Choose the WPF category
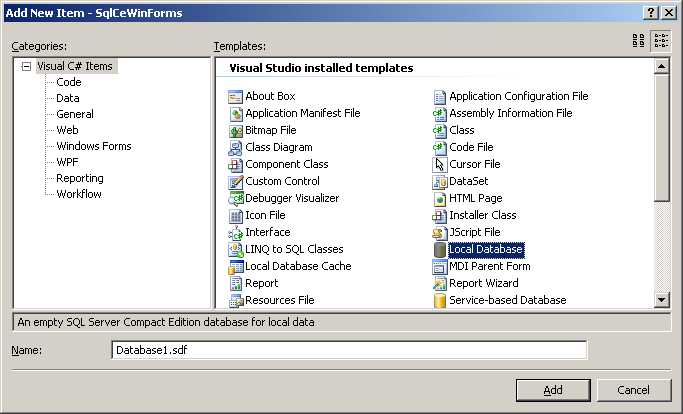Image resolution: width=683 pixels, height=414 pixels. pyautogui.click(x=68, y=162)
